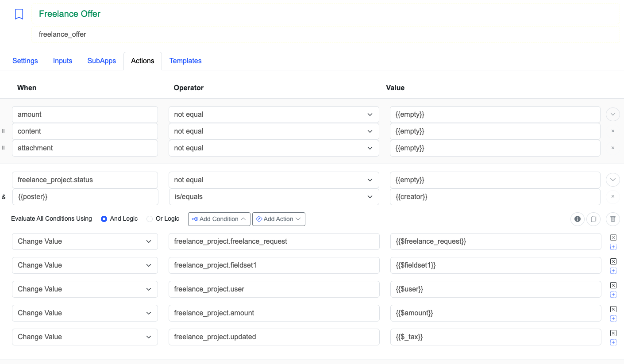Remove the freelance_project.amount action via X
The image size is (624, 364).
(x=613, y=309)
